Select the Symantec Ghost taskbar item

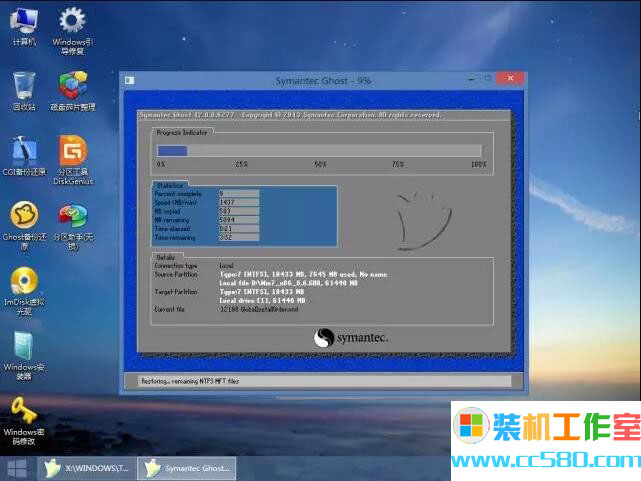coord(187,468)
